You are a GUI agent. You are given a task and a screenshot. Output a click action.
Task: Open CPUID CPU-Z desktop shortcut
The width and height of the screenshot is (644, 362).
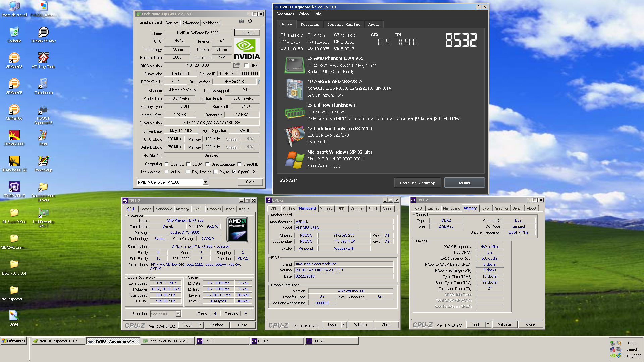14,190
